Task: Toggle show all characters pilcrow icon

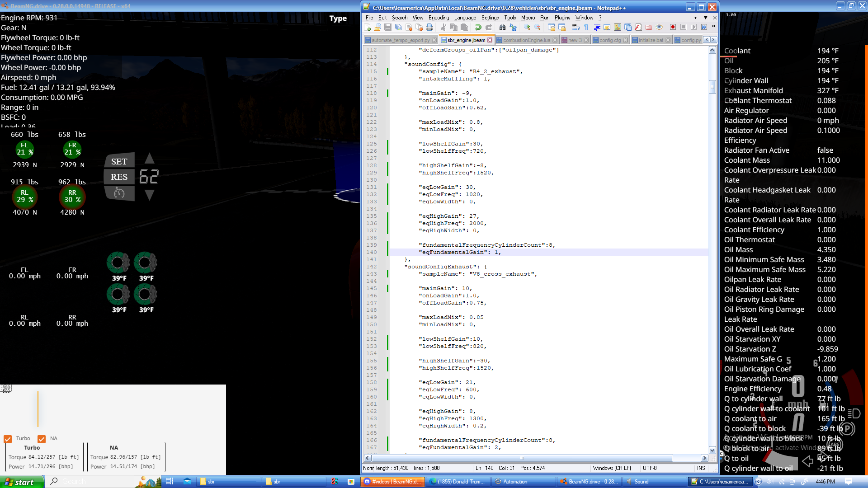Action: tap(586, 28)
